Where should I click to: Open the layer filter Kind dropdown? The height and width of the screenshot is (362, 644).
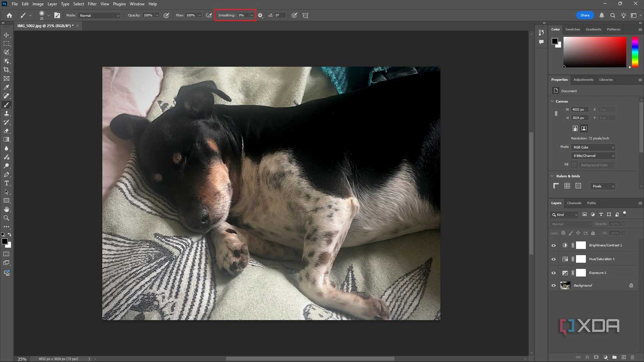tap(564, 215)
